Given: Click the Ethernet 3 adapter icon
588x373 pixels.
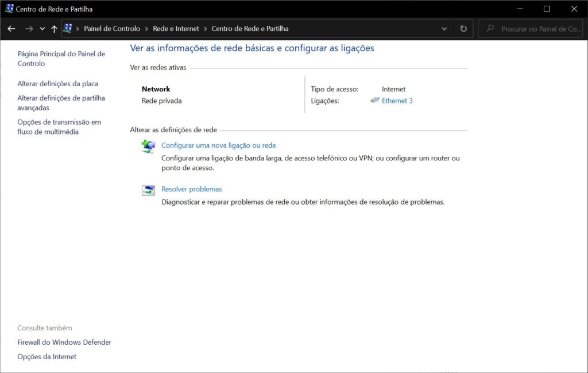Looking at the screenshot, I should point(375,101).
